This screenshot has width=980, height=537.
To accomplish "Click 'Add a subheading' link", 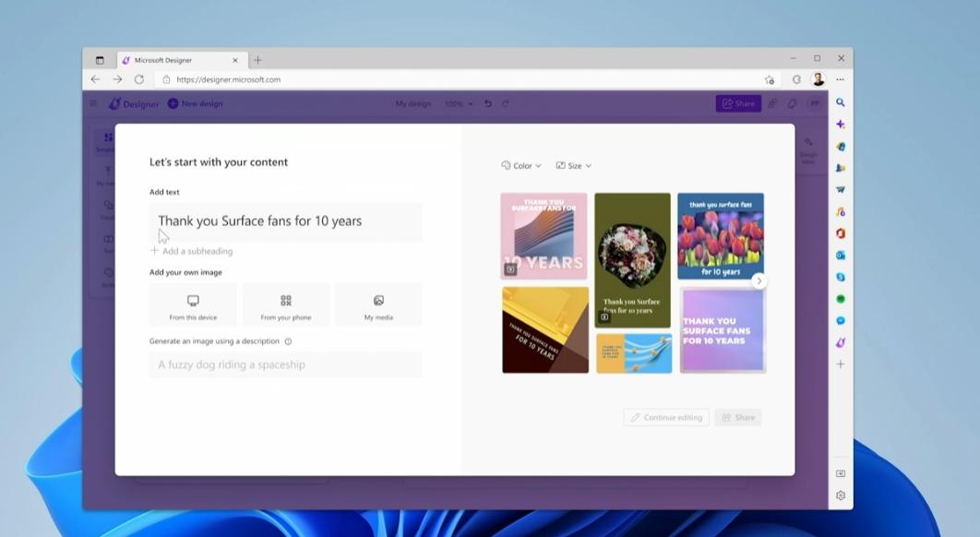I will tap(197, 251).
